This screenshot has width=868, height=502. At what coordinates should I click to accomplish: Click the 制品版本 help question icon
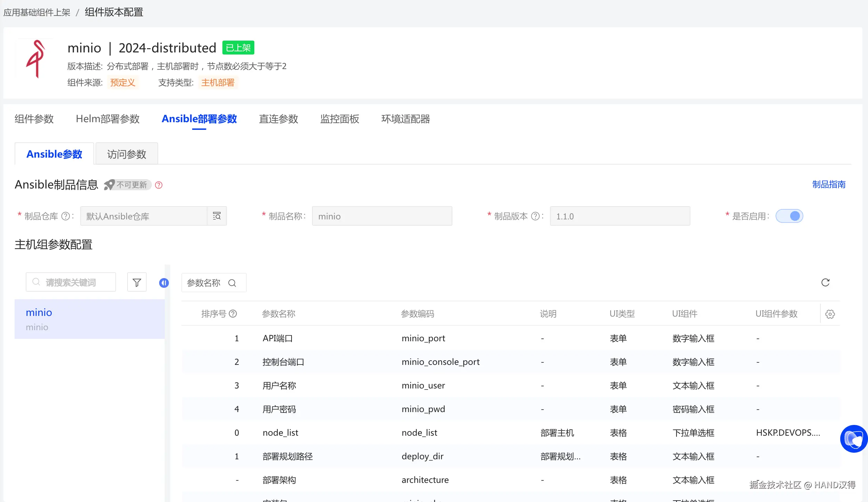[535, 216]
